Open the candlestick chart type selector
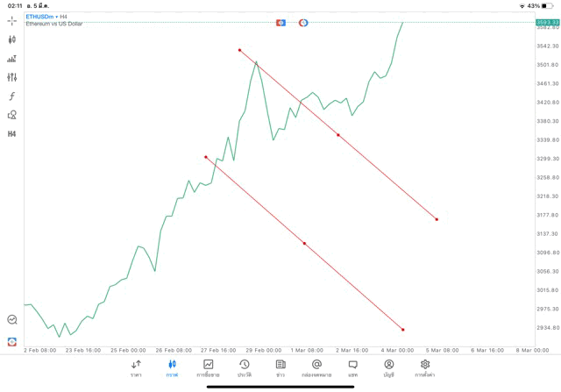The width and height of the screenshot is (561, 392). point(12,39)
